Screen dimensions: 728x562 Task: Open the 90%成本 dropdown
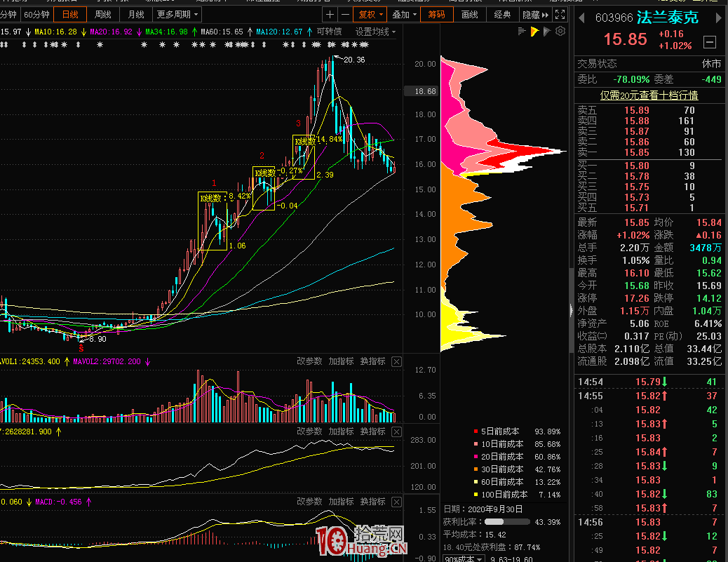pyautogui.click(x=464, y=558)
